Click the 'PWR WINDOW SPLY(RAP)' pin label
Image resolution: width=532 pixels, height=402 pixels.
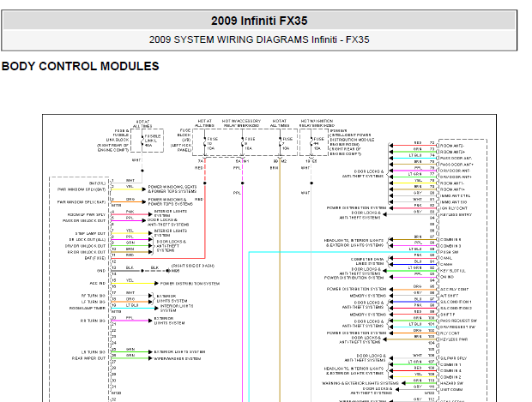tap(82, 202)
